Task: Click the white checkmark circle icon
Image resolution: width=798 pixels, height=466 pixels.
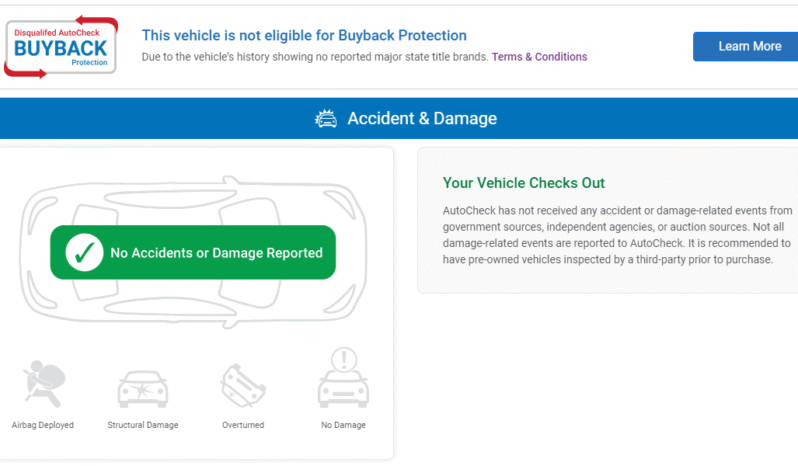Action: (84, 253)
